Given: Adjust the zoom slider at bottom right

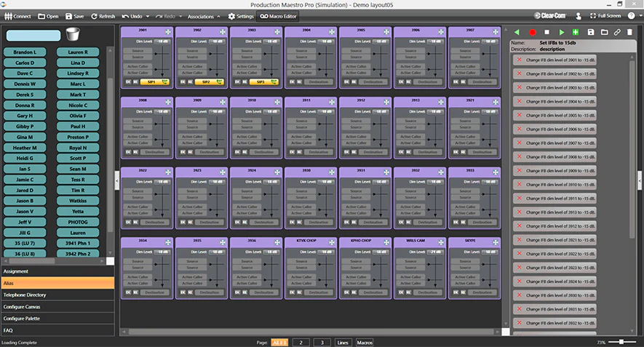Looking at the screenshot, I should [x=622, y=342].
